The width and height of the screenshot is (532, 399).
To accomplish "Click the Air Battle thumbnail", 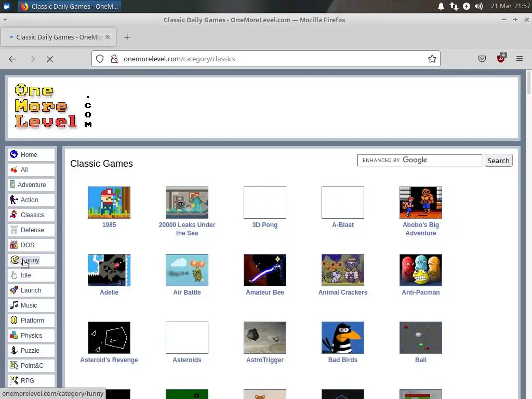I will 187,270.
